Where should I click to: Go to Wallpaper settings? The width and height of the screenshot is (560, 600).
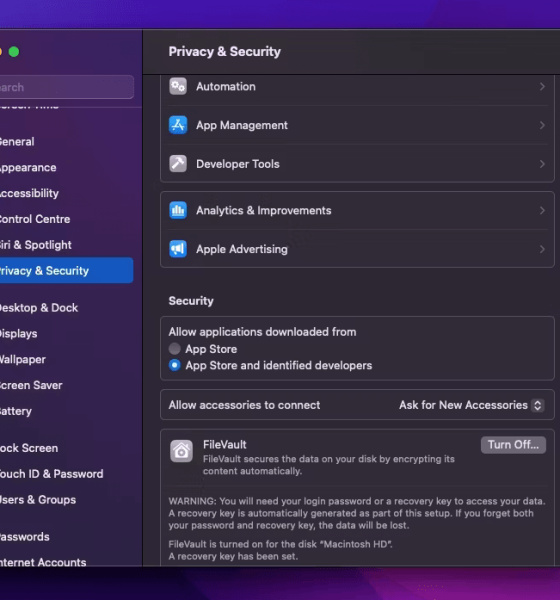tap(23, 359)
